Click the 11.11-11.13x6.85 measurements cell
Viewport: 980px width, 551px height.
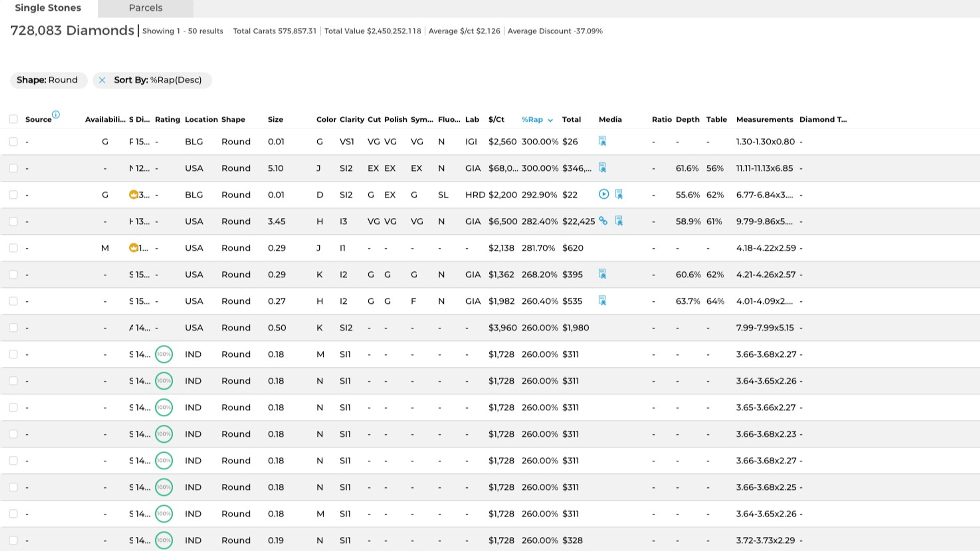764,168
